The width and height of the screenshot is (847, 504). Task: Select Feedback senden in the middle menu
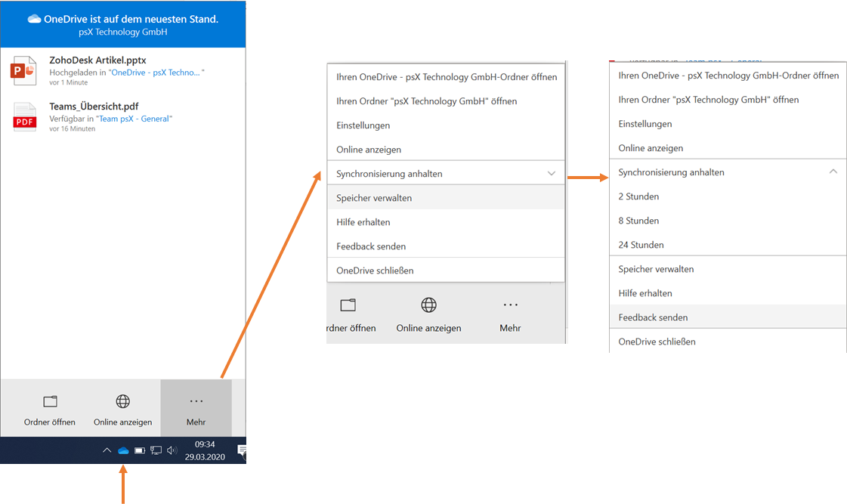coord(447,246)
